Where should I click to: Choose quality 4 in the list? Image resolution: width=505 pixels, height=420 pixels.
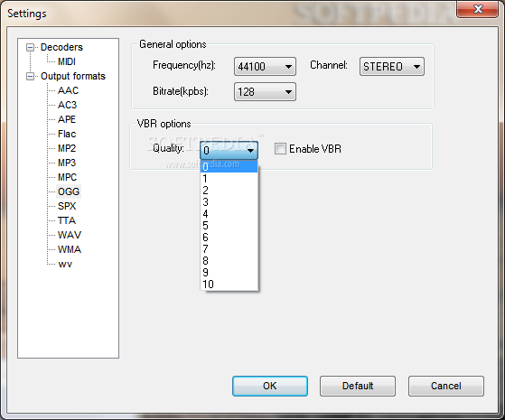[x=229, y=214]
